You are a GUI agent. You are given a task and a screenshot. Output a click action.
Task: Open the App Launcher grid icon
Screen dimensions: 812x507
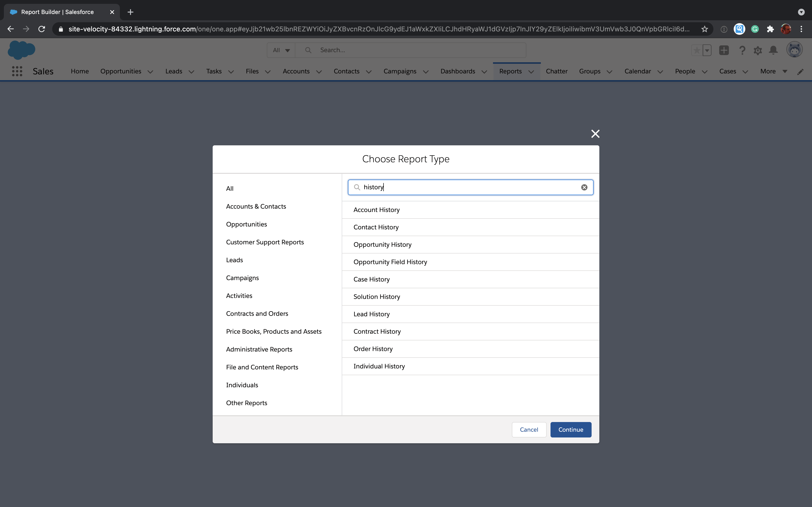[x=17, y=71]
